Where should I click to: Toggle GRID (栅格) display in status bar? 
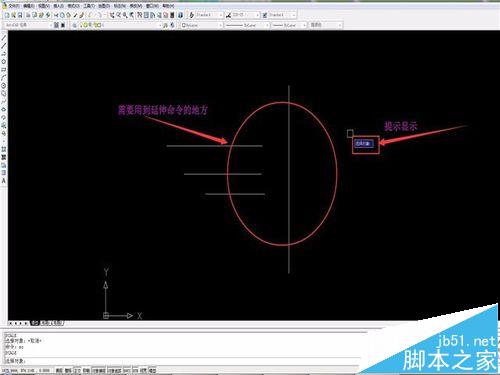coord(68,370)
